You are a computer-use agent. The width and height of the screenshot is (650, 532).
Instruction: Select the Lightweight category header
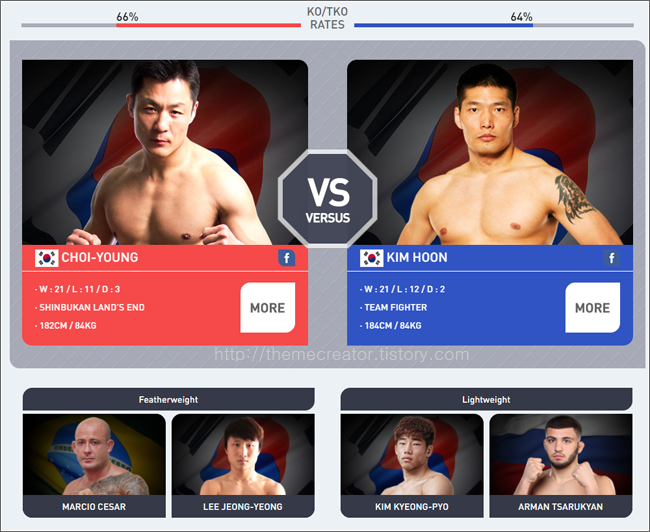(x=486, y=399)
